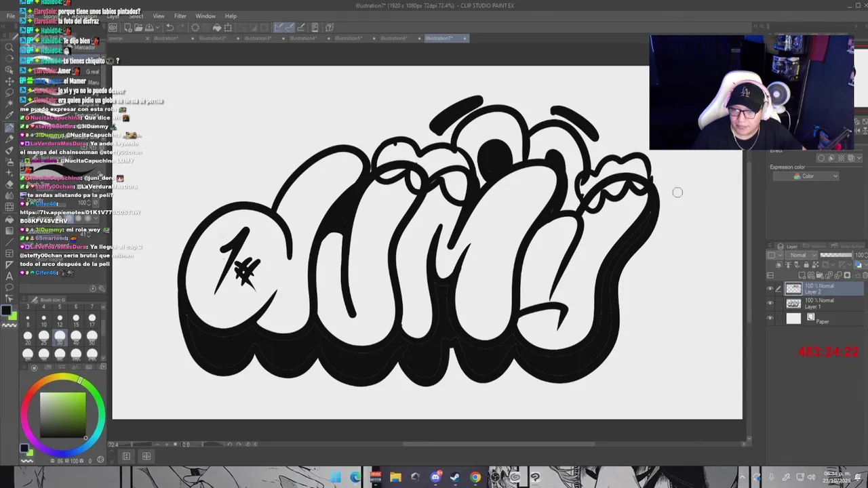The width and height of the screenshot is (868, 488).
Task: Hide Layer 2 with its eye icon
Action: point(770,288)
